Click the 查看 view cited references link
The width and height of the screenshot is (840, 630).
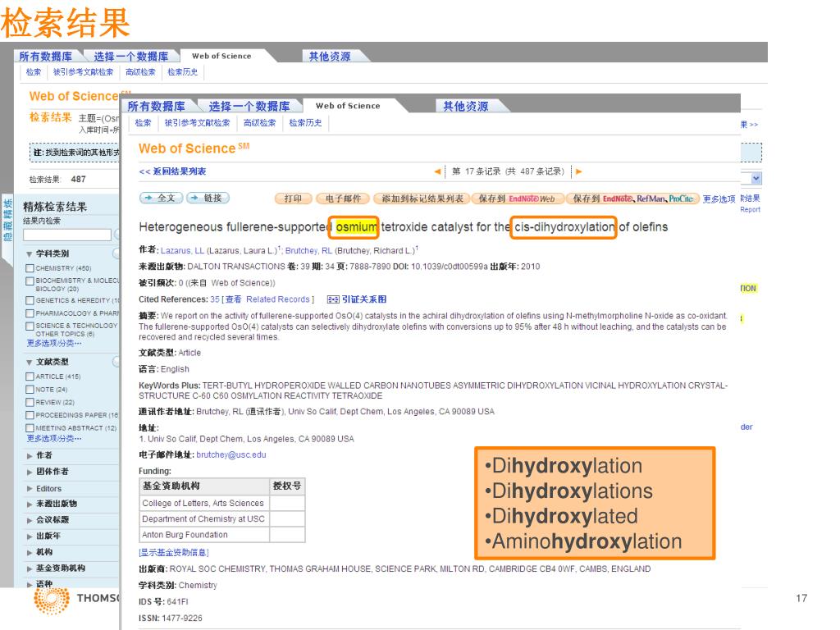(x=233, y=299)
